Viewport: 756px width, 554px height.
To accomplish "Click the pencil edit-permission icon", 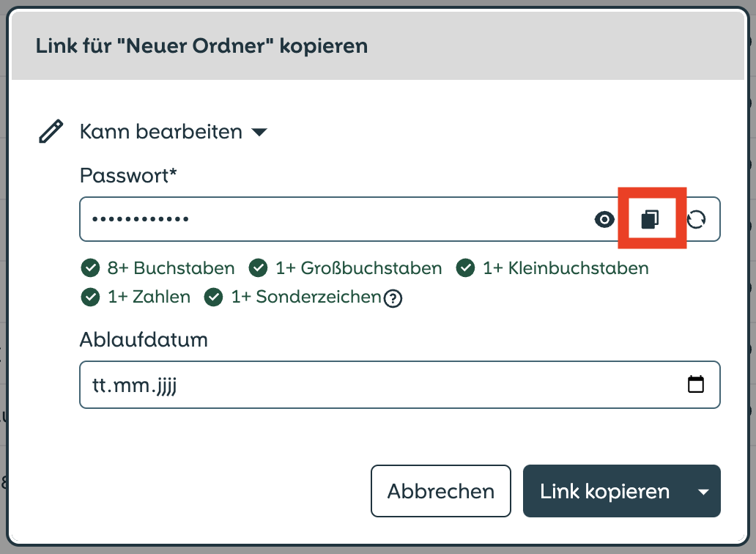I will (x=51, y=131).
